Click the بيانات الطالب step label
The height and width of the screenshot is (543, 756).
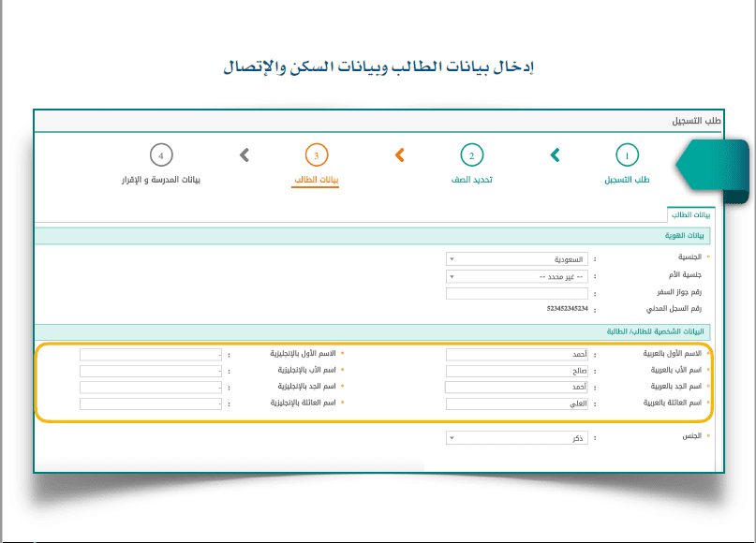(317, 180)
